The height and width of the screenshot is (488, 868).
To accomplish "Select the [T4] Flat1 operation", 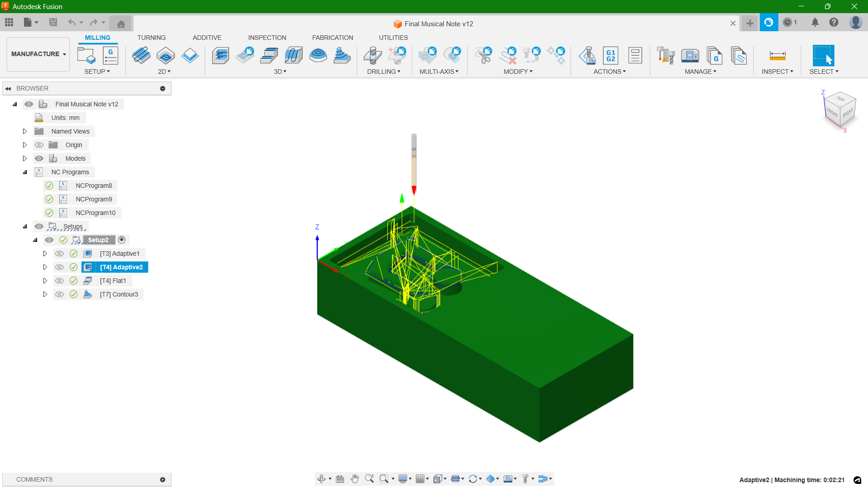I will click(113, 281).
